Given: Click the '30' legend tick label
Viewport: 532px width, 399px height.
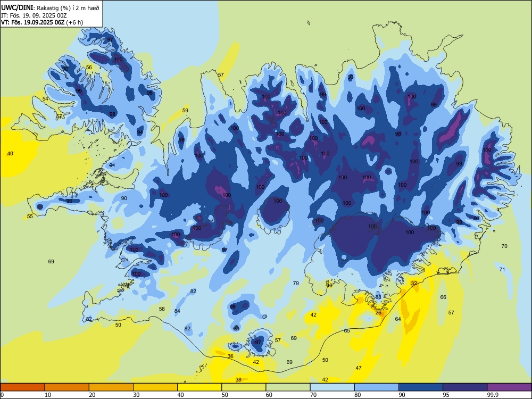Looking at the screenshot, I should pos(136,395).
